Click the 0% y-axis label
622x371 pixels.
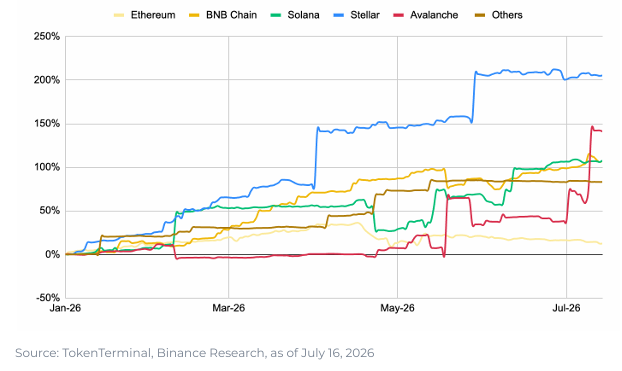click(x=52, y=254)
